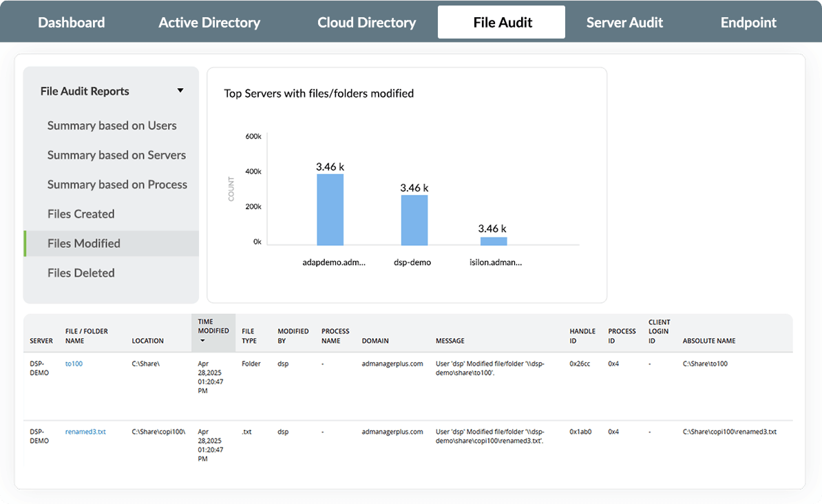Open the to100 folder link

coord(74,364)
